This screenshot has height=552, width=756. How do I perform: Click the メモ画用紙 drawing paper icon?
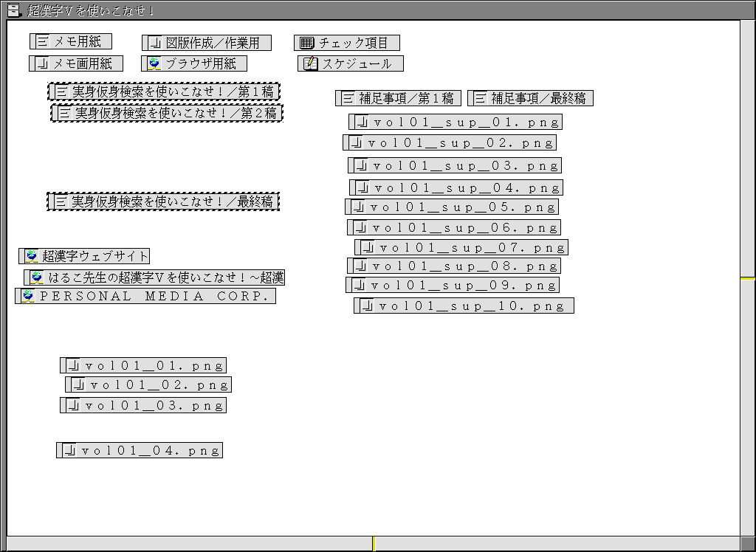coord(43,64)
